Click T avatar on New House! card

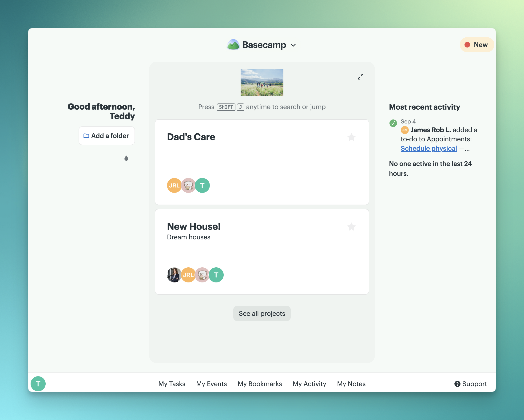click(x=216, y=275)
